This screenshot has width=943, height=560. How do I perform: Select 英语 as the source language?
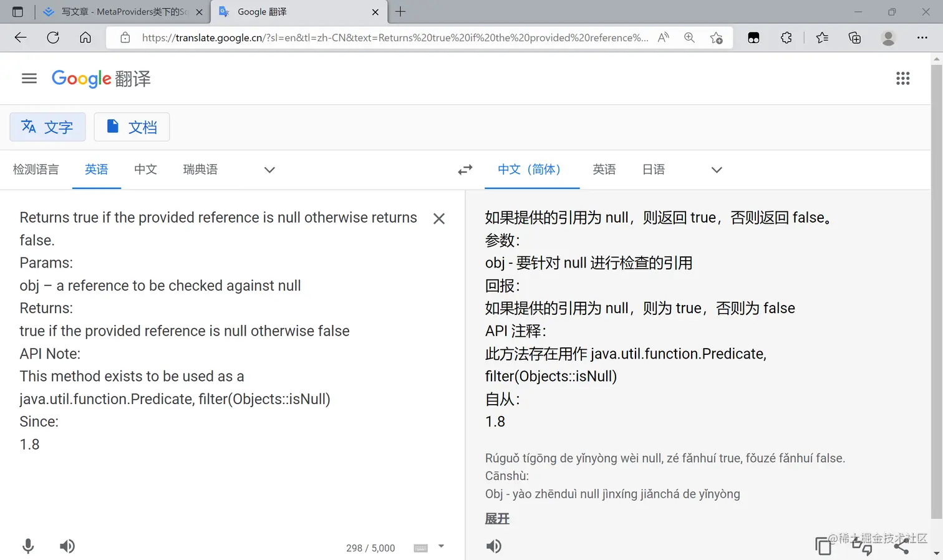[97, 170]
